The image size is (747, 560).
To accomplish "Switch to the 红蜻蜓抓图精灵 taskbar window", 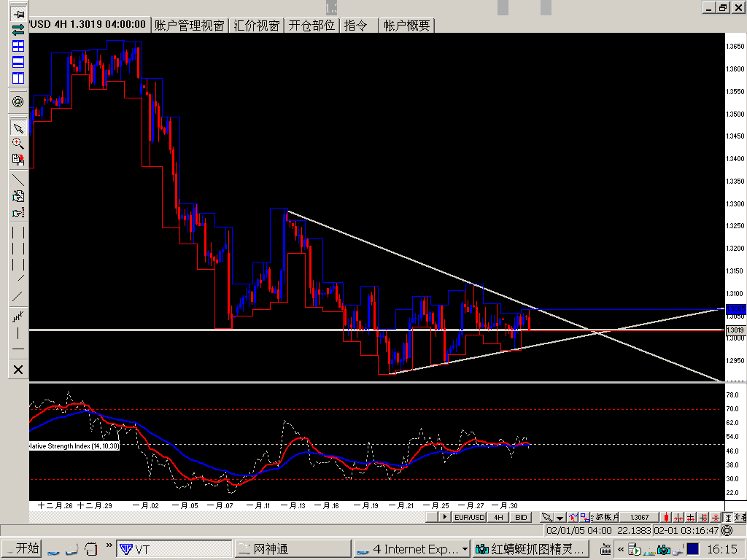I will coord(531,549).
